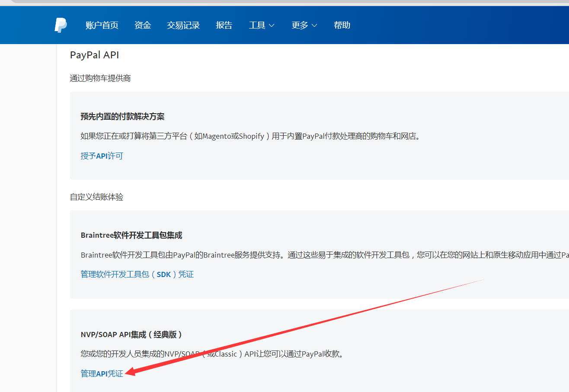
Task: Open 交易记录
Action: click(183, 25)
